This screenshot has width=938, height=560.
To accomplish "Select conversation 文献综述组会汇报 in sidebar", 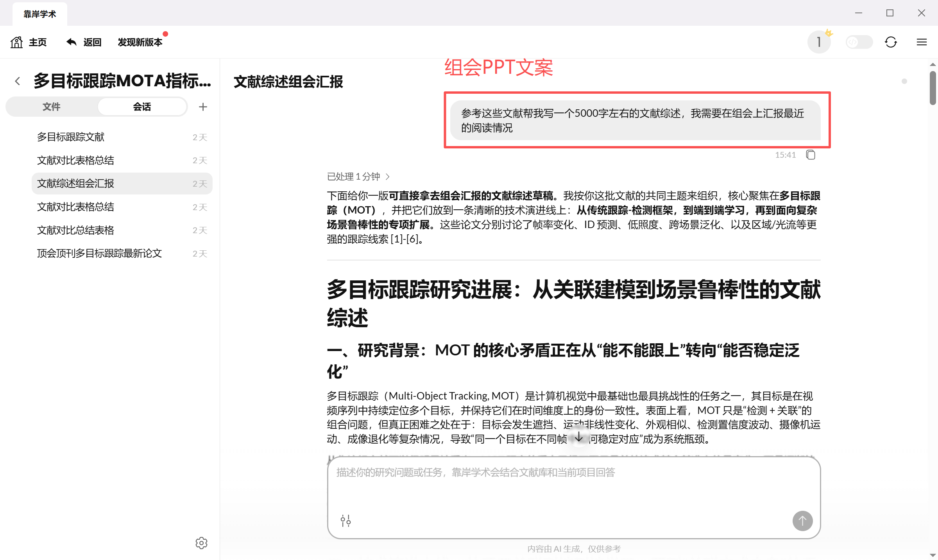I will pyautogui.click(x=122, y=184).
